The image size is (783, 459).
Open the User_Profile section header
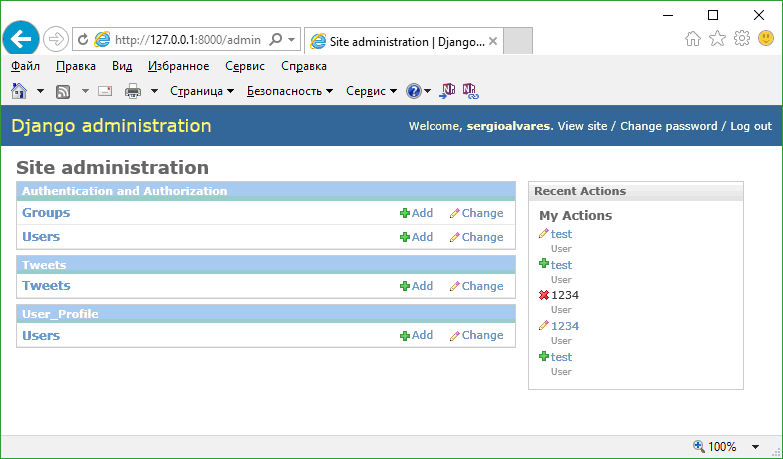tap(60, 314)
